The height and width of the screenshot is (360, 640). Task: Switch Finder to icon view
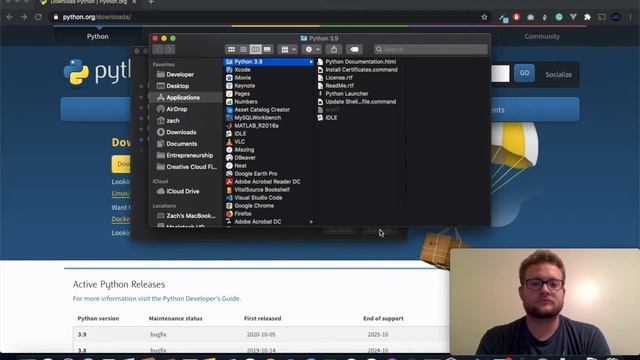[x=231, y=49]
